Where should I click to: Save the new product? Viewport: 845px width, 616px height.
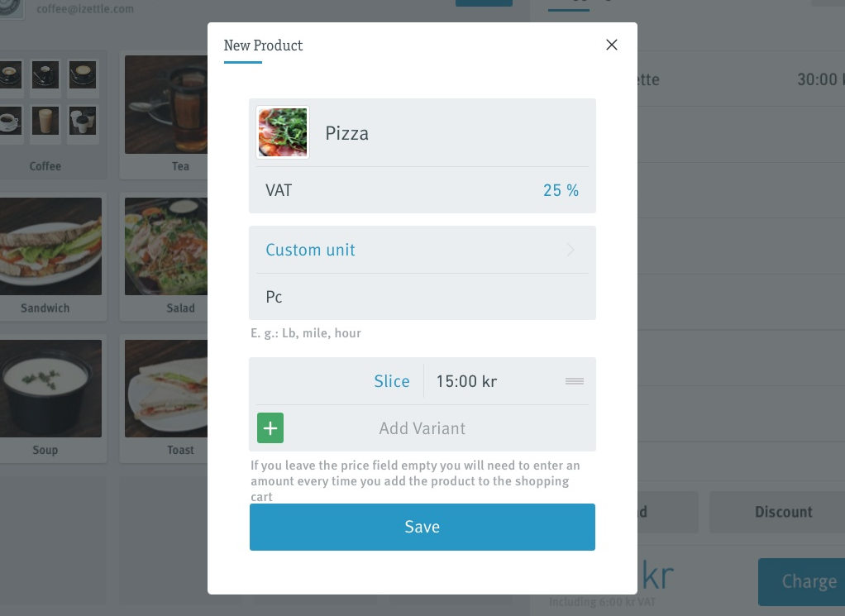(422, 527)
